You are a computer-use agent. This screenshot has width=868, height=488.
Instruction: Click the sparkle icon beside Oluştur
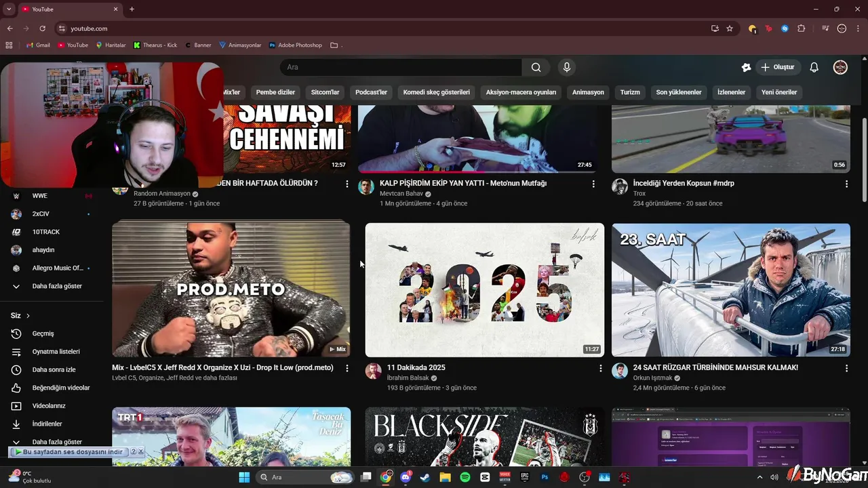pos(746,67)
